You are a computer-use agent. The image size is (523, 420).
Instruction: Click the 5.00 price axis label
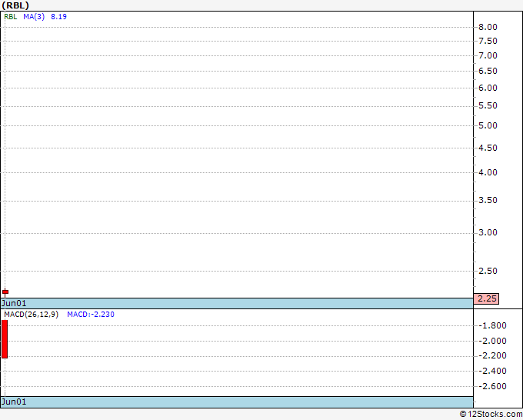488,125
